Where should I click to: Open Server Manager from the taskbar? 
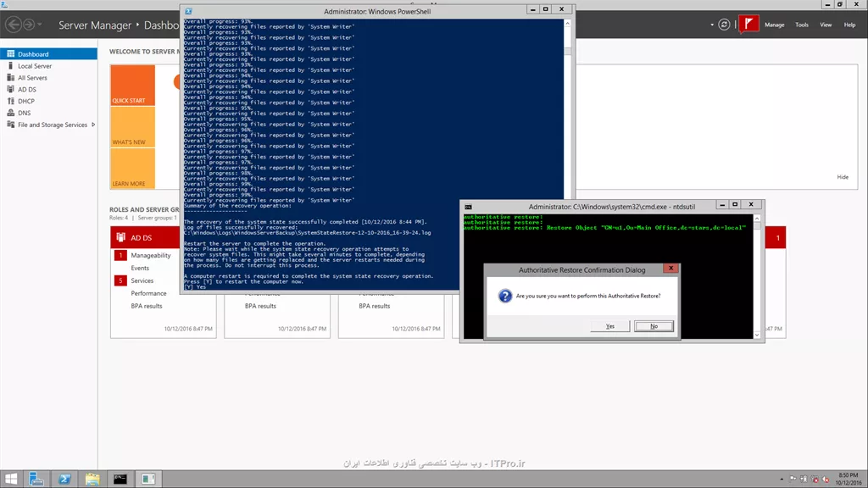tap(36, 480)
